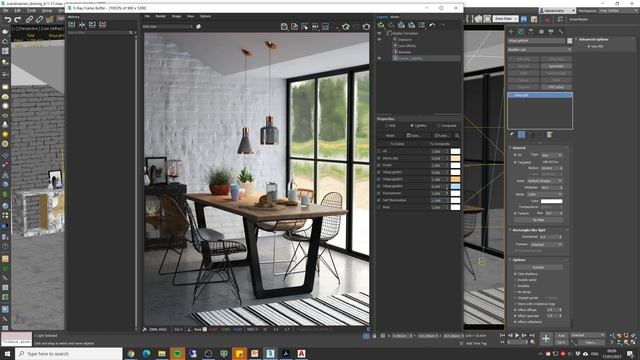Viewport: 640px width, 360px height.
Task: Click first History panel save icon
Action: pyautogui.click(x=72, y=24)
